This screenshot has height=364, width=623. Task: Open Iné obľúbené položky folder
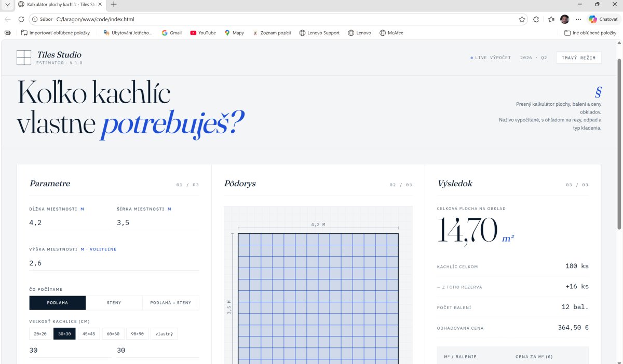pyautogui.click(x=590, y=33)
